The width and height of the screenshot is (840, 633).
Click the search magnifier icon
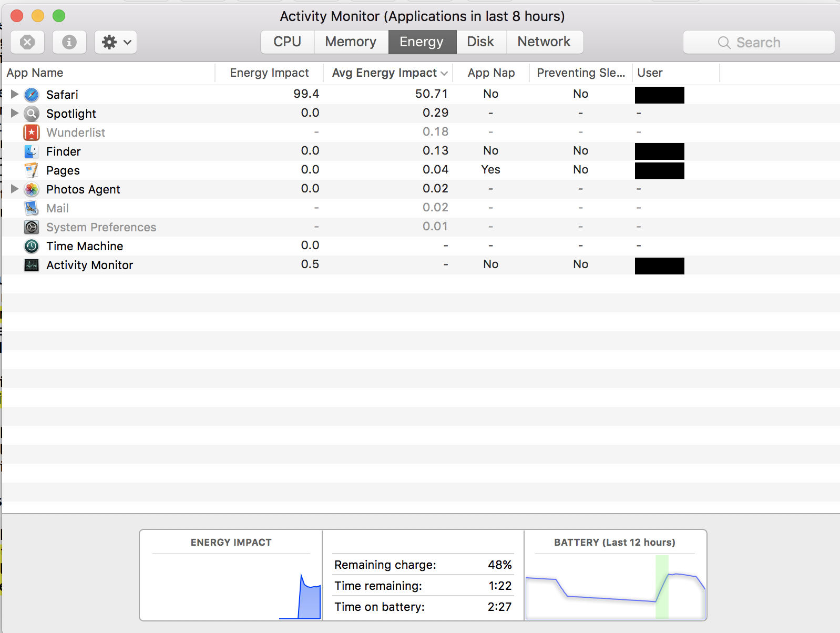click(724, 43)
